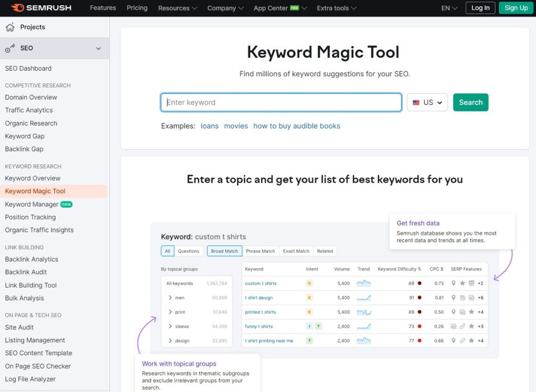The width and height of the screenshot is (536, 392).
Task: Open Domain Overview
Action: pyautogui.click(x=31, y=97)
